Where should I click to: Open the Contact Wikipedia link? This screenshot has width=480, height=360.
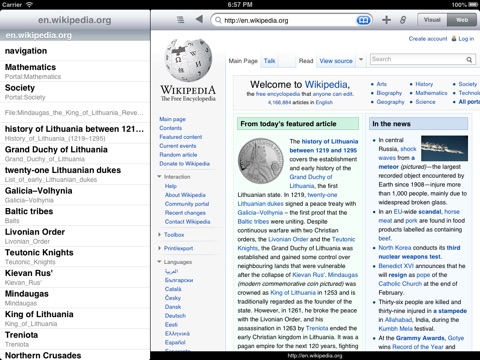pyautogui.click(x=187, y=222)
